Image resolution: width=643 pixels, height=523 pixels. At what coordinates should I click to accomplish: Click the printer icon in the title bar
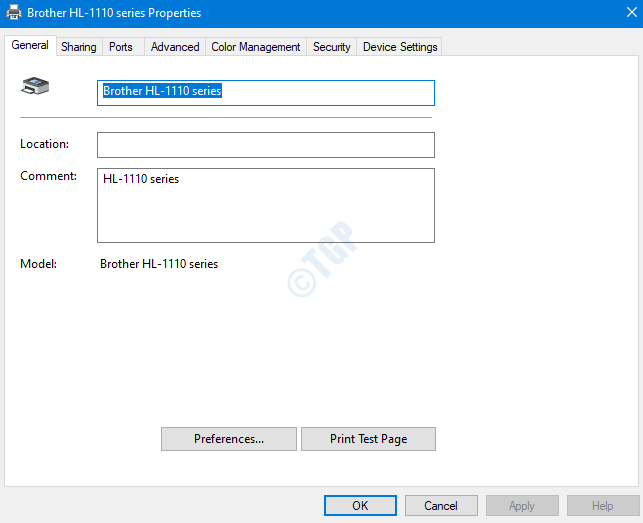(x=14, y=12)
